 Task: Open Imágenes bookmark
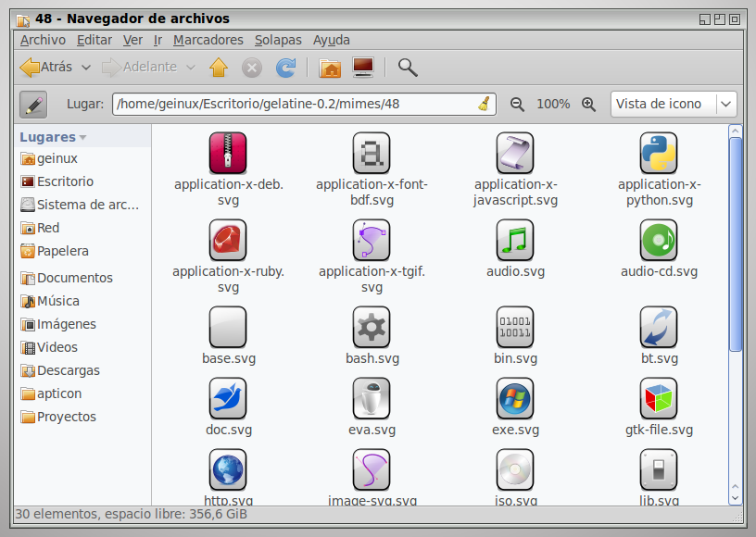(x=57, y=324)
